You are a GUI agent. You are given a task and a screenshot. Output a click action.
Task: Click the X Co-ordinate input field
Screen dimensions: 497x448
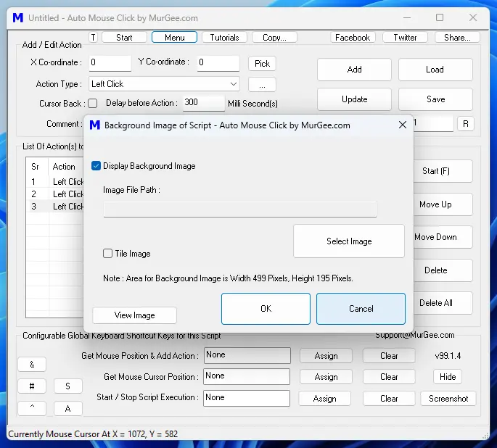click(110, 62)
